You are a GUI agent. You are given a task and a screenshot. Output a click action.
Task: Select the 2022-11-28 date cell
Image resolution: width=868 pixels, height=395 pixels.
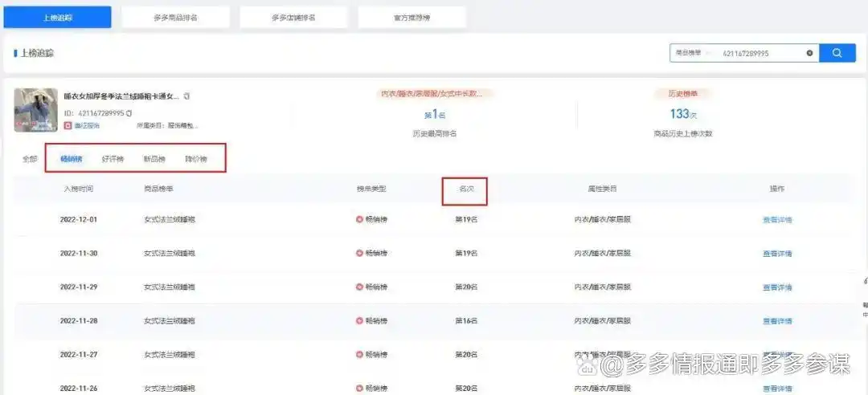click(x=79, y=321)
